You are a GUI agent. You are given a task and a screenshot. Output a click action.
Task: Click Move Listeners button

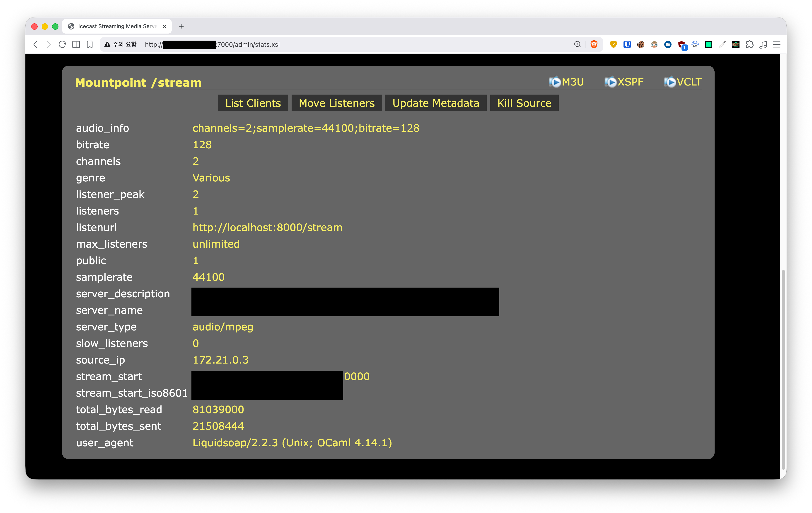pyautogui.click(x=336, y=103)
